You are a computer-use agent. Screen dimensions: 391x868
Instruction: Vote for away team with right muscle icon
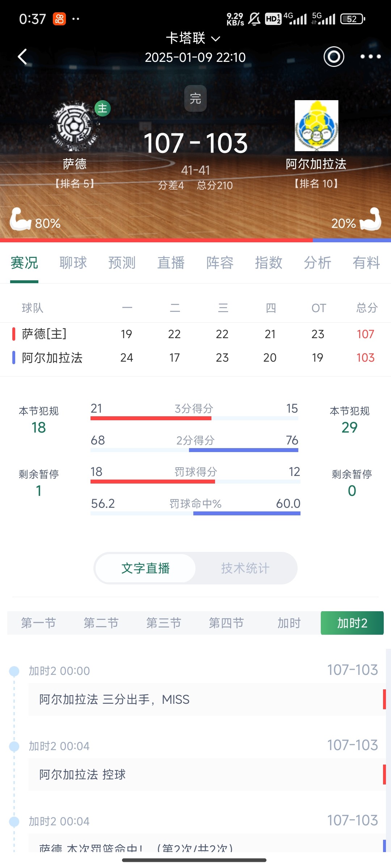pyautogui.click(x=371, y=220)
